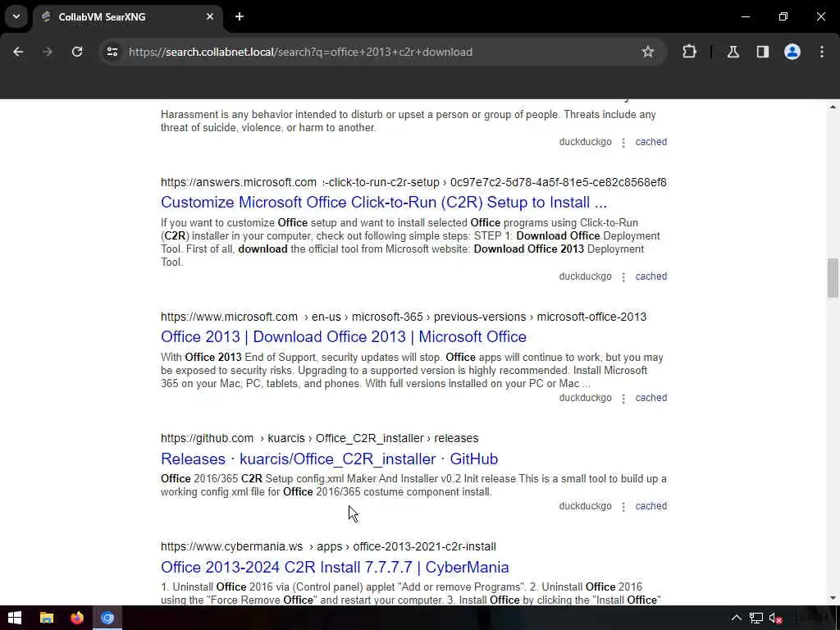Click duckduckgo label under answers.microsoft.com result
The height and width of the screenshot is (630, 840).
(585, 276)
